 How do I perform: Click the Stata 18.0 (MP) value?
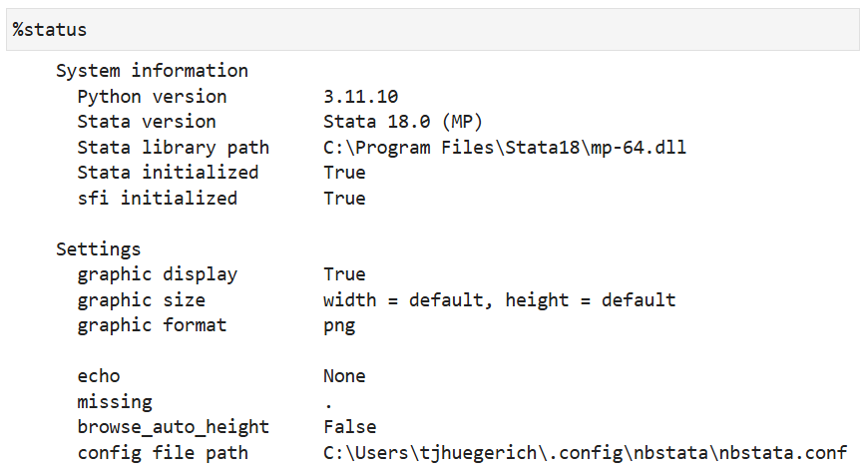[403, 122]
